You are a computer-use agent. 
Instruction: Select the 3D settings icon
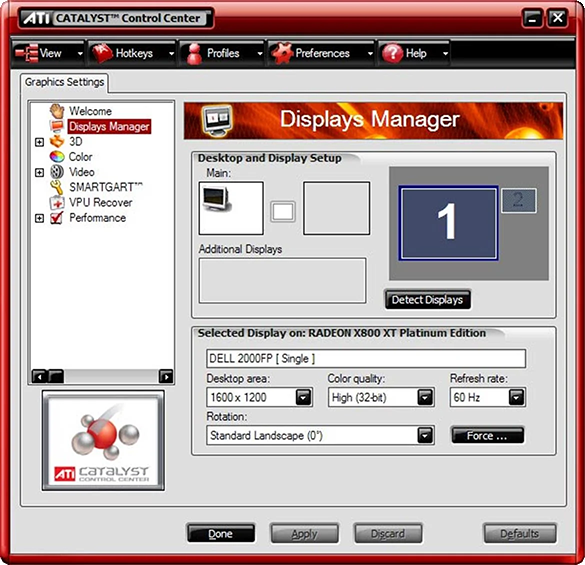[x=57, y=141]
